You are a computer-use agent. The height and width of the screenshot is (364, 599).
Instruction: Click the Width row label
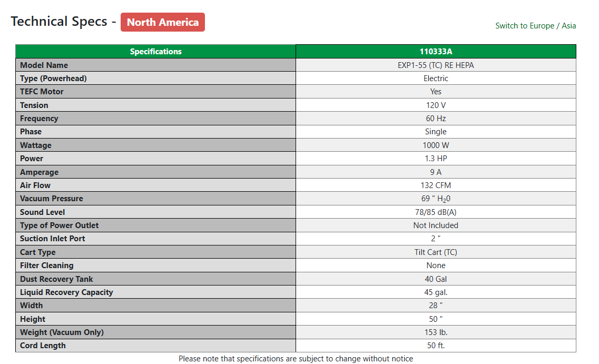pos(31,306)
